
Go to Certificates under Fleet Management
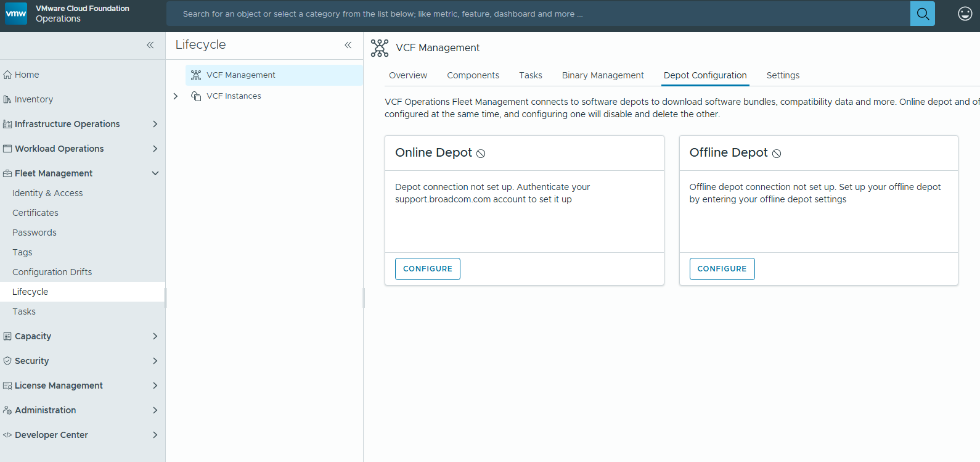(x=35, y=213)
